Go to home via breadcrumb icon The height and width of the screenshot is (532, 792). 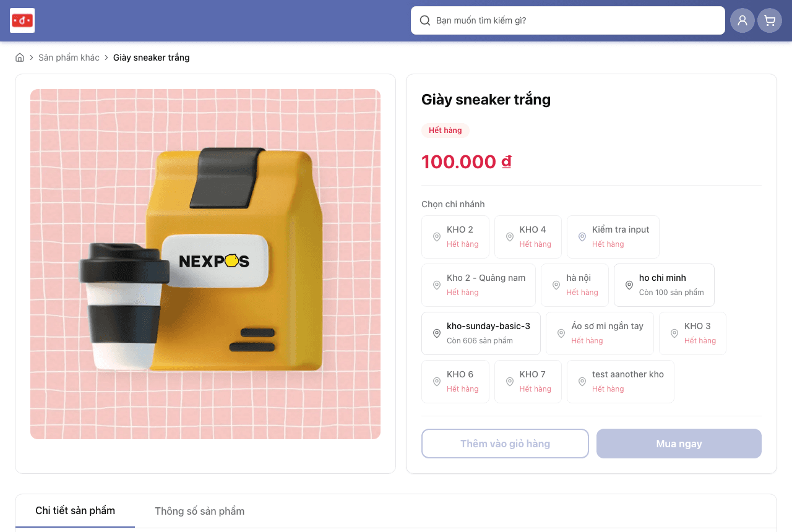20,58
